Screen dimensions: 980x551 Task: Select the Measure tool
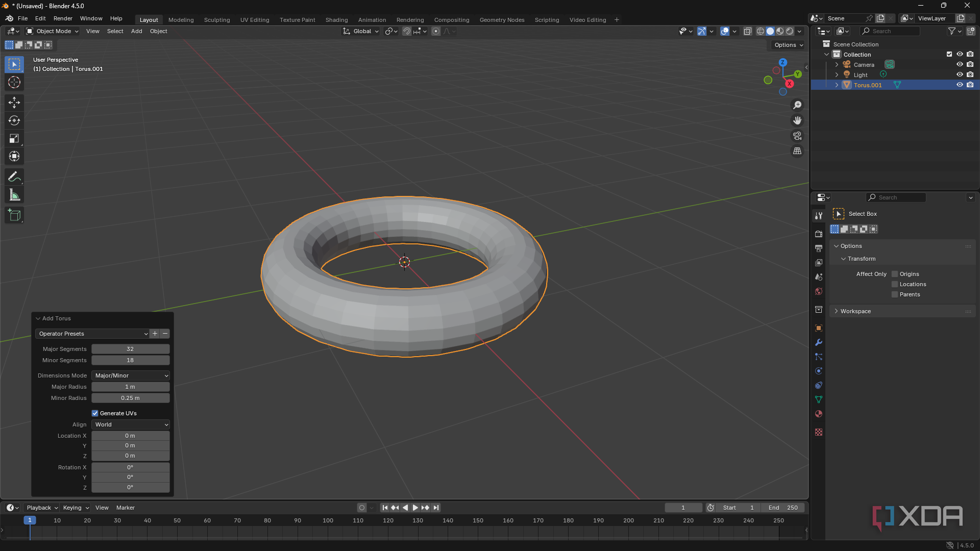point(14,195)
